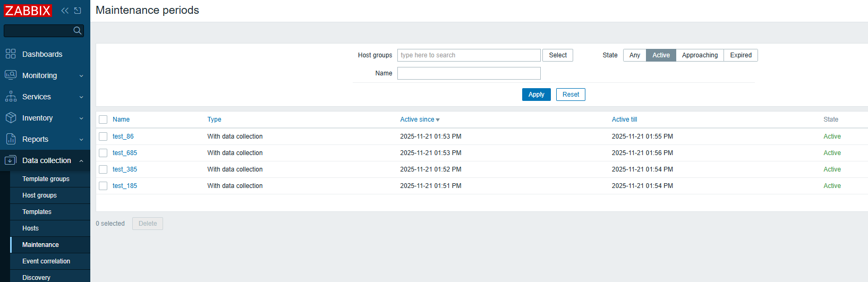The width and height of the screenshot is (868, 282).
Task: Check the test_86 row checkbox
Action: coord(103,136)
